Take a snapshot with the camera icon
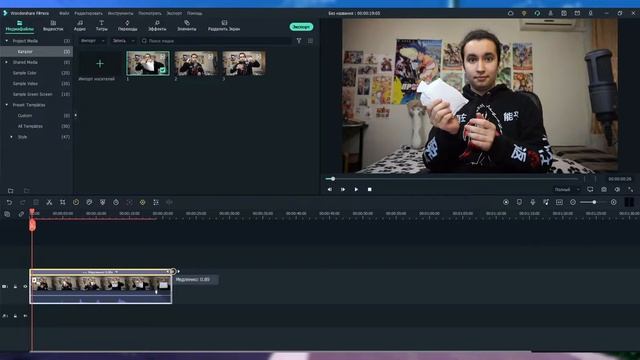This screenshot has width=640, height=360. (604, 189)
